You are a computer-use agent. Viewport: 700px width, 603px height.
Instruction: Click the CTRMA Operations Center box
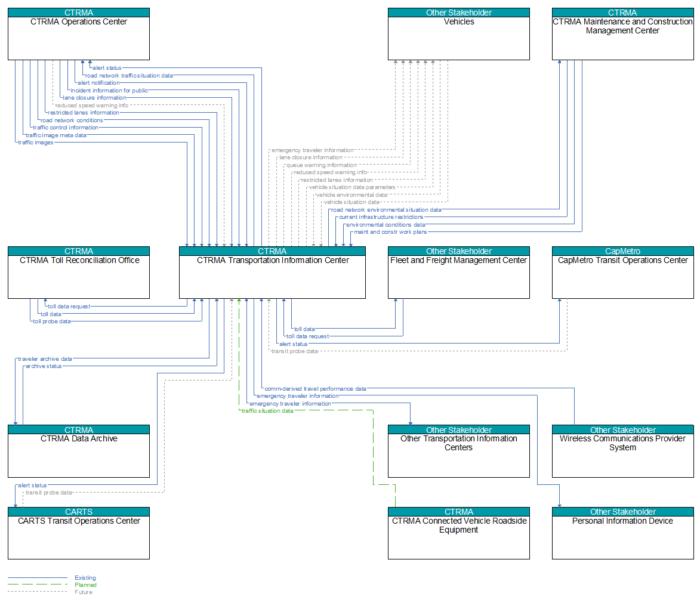pos(79,34)
